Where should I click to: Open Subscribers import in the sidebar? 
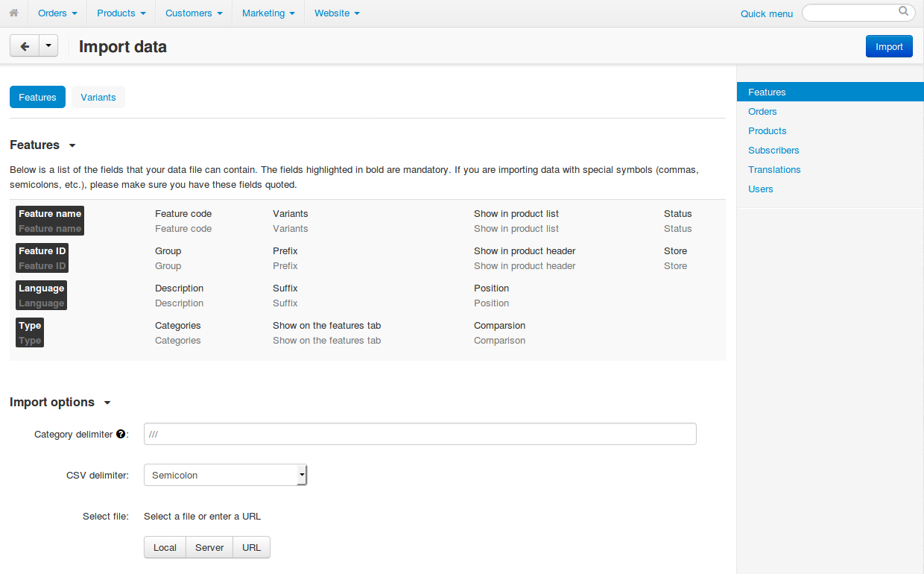pyautogui.click(x=773, y=150)
